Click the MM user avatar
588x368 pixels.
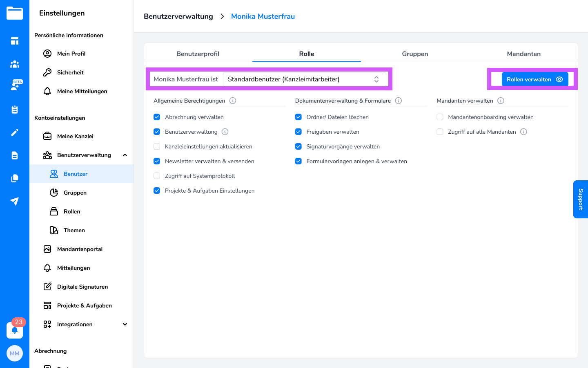coord(15,353)
